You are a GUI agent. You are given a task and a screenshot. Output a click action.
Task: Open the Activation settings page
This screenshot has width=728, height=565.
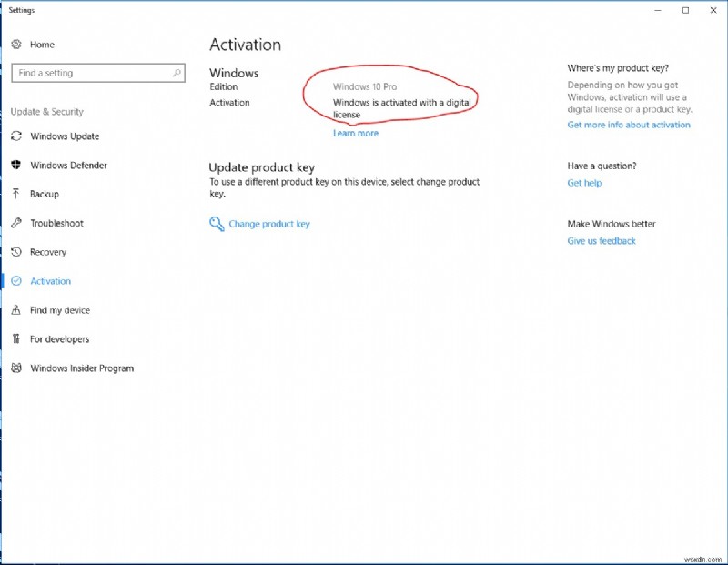pos(50,281)
